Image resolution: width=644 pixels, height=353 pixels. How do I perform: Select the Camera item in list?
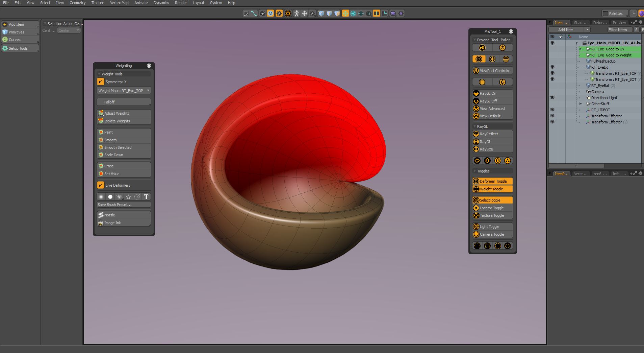point(597,92)
